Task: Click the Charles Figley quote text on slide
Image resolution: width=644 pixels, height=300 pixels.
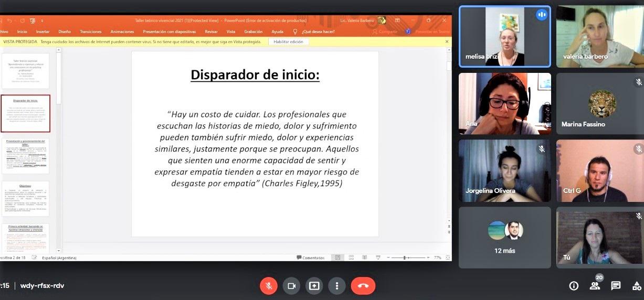Action: [x=257, y=148]
